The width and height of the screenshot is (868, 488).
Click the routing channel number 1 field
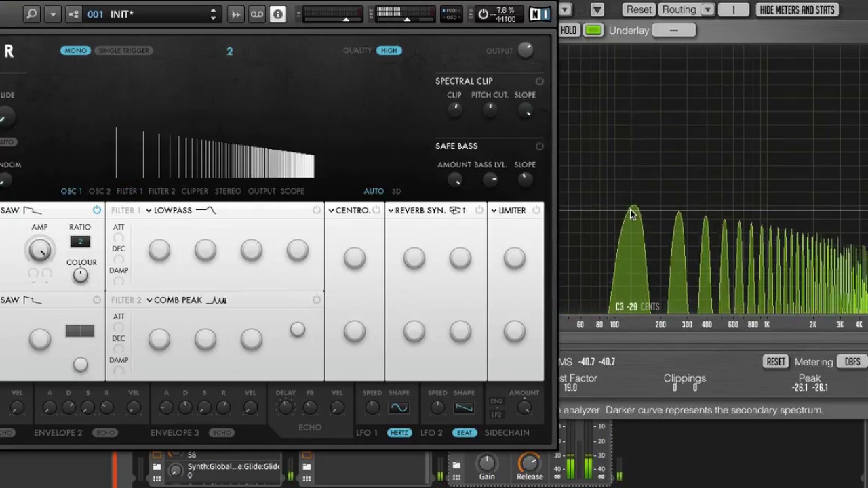coord(733,9)
